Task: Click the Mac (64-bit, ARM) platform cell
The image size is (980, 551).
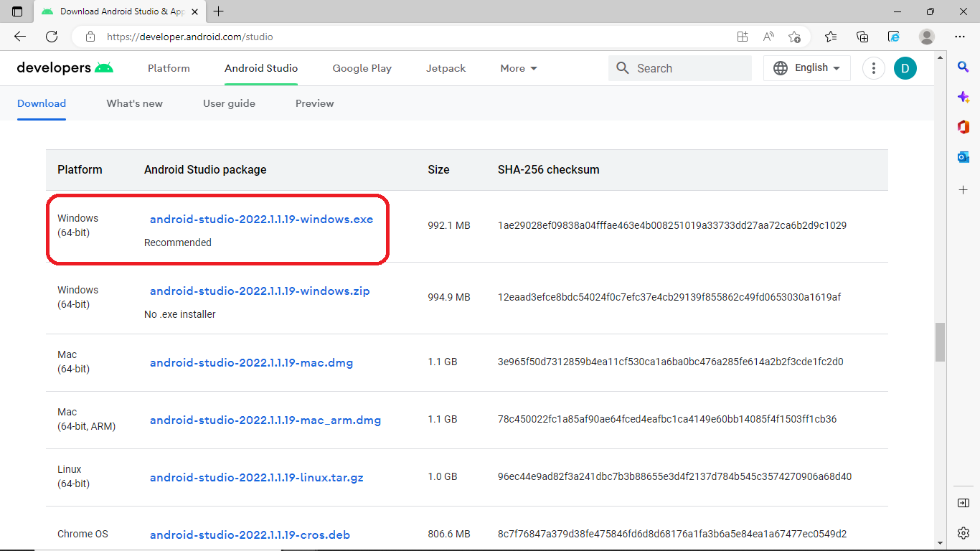Action: coord(86,419)
